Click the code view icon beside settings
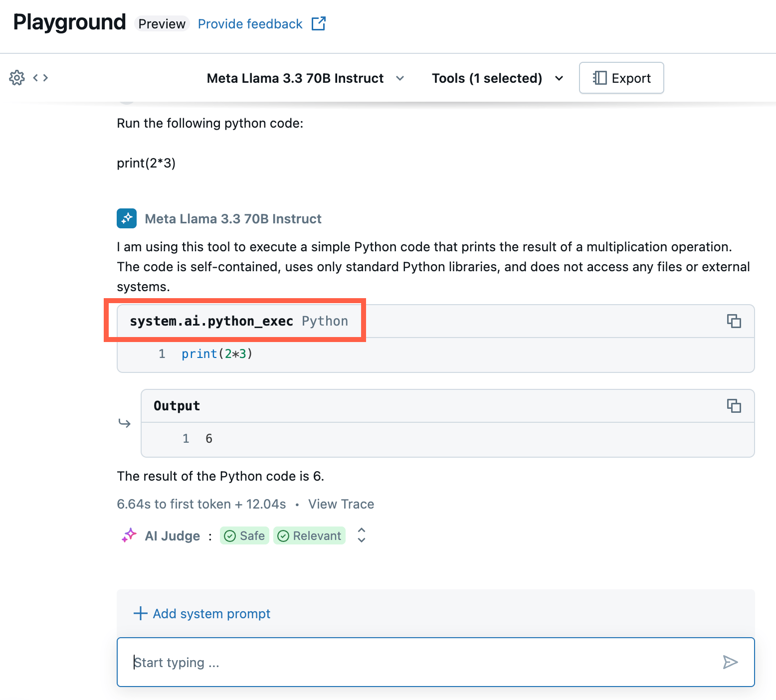 point(41,77)
